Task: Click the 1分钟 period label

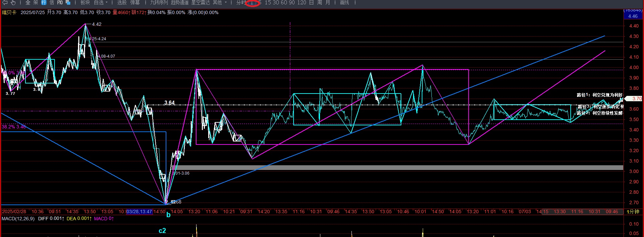Action: point(633,212)
